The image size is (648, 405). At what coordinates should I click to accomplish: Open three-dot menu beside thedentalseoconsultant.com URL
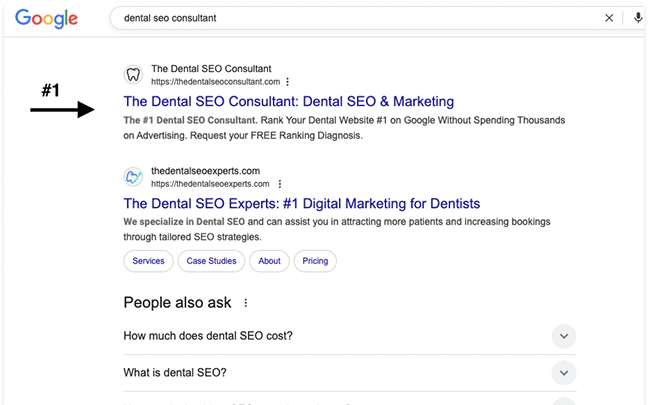(288, 82)
